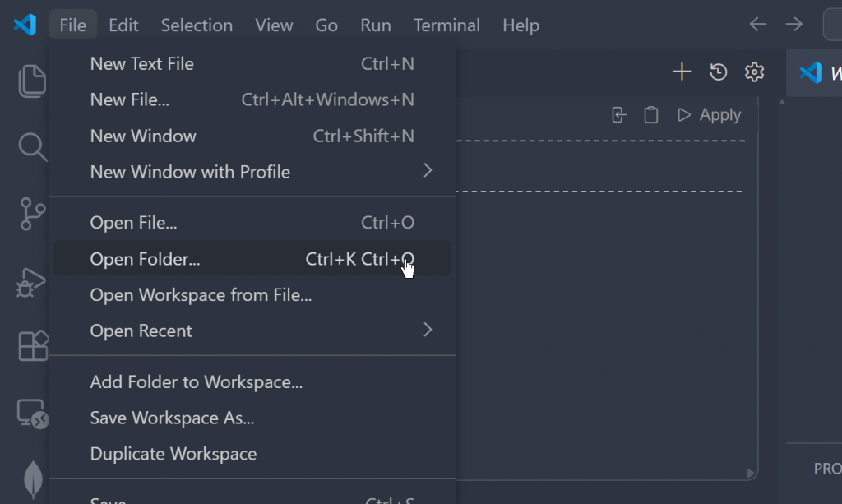Open the MongoDB leaf icon

pyautogui.click(x=33, y=479)
